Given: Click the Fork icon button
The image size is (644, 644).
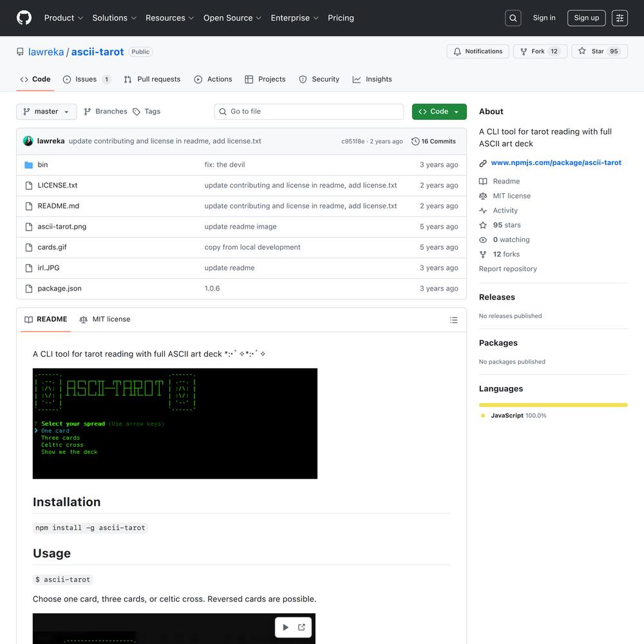Looking at the screenshot, I should click(x=540, y=52).
